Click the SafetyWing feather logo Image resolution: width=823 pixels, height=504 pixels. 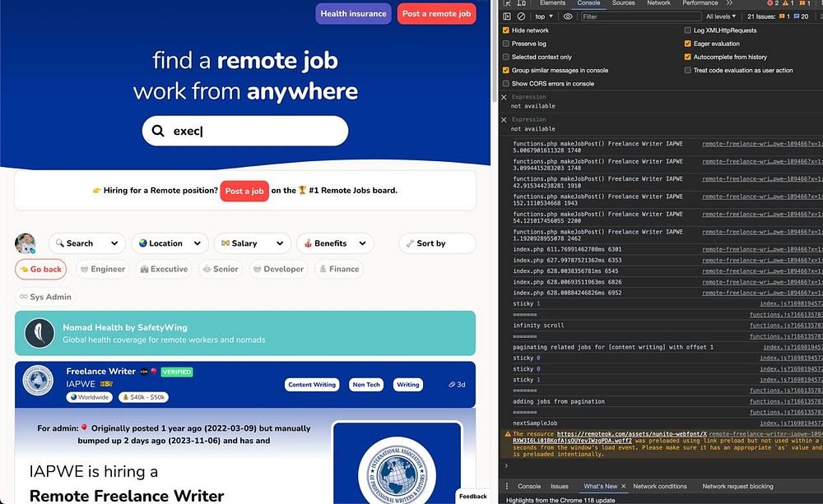coord(40,333)
